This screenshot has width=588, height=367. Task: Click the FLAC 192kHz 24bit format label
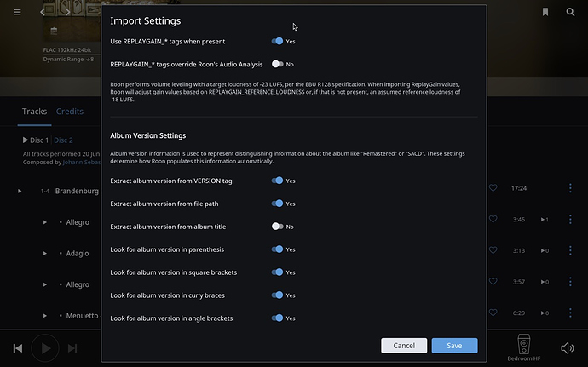pos(67,50)
